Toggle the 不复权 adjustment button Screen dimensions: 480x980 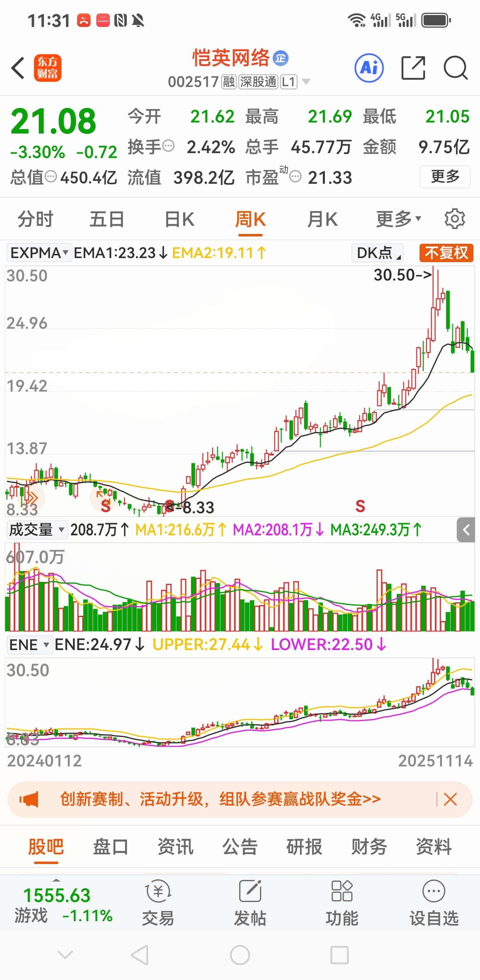click(x=447, y=253)
